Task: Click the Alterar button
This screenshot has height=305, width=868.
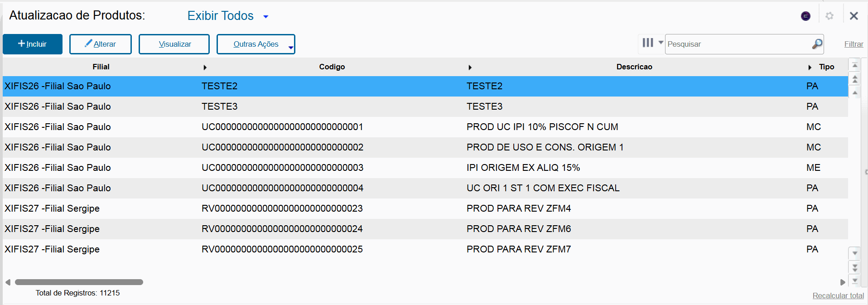Action: (101, 44)
